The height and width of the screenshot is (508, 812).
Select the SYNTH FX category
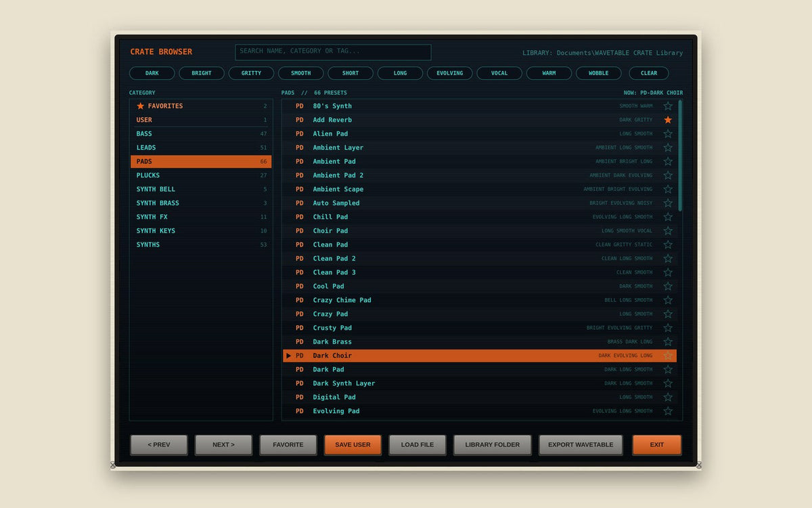click(201, 217)
